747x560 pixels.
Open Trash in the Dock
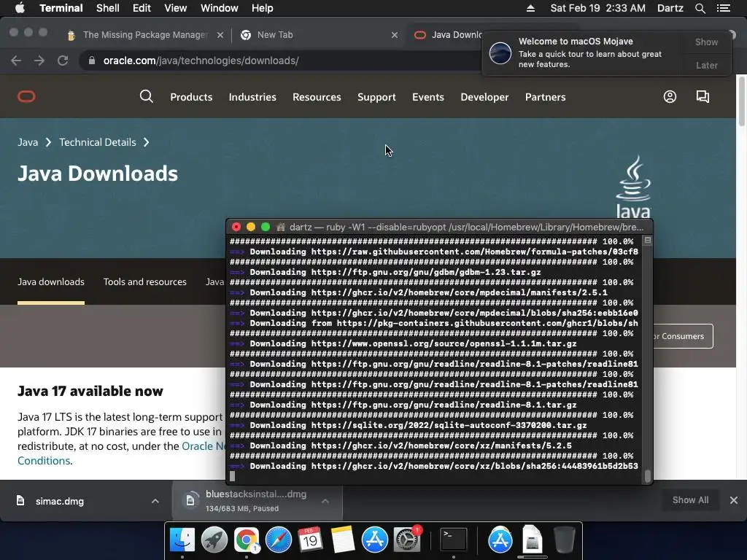coord(565,540)
